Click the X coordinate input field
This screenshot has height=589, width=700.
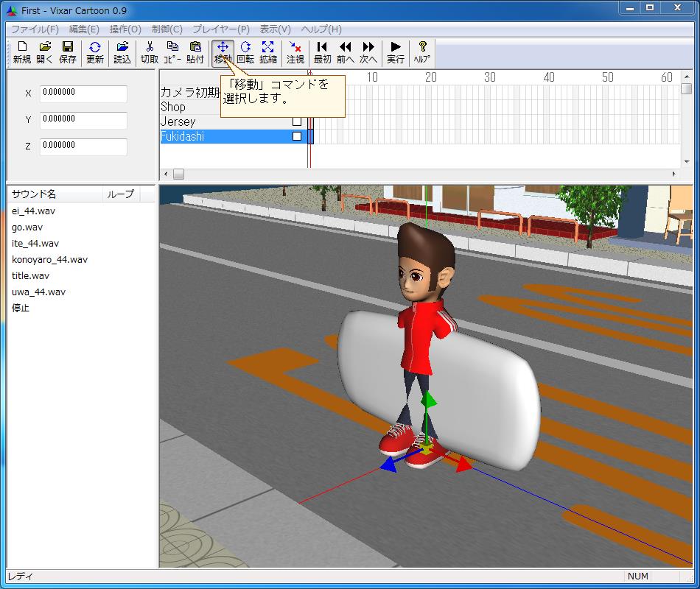coord(83,94)
